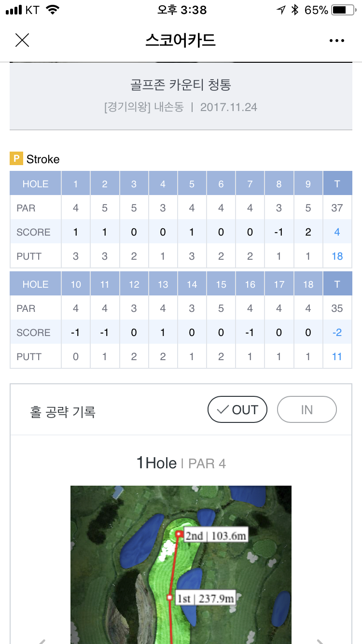Tap back nine total score -2
The height and width of the screenshot is (644, 362).
337,333
